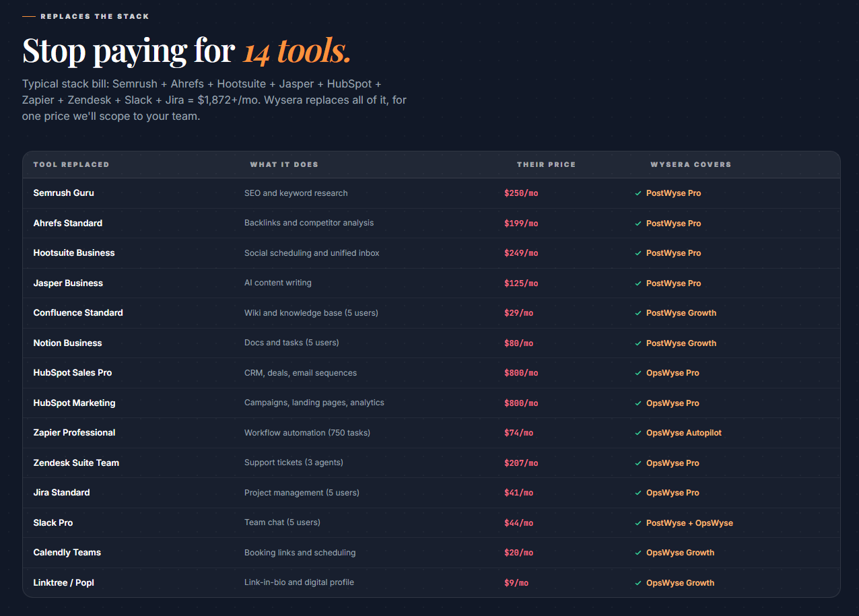Click 'PostWyse Growth' in the Confluence Standard row

pos(681,313)
